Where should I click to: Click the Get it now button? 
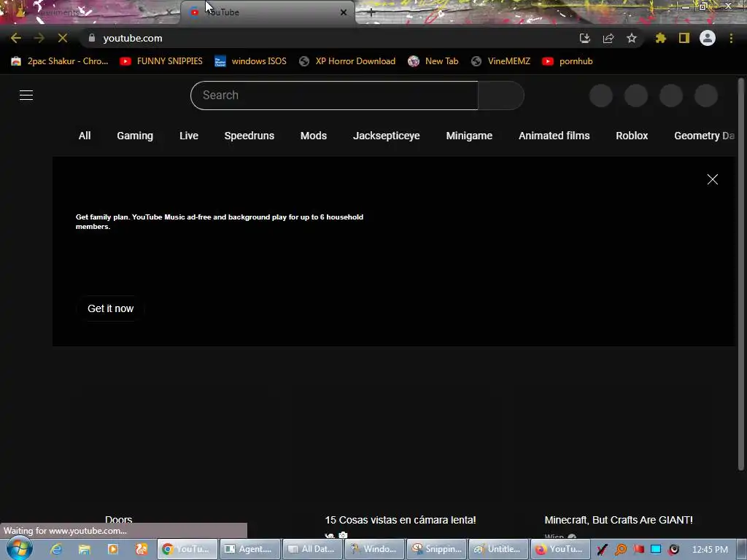(111, 308)
